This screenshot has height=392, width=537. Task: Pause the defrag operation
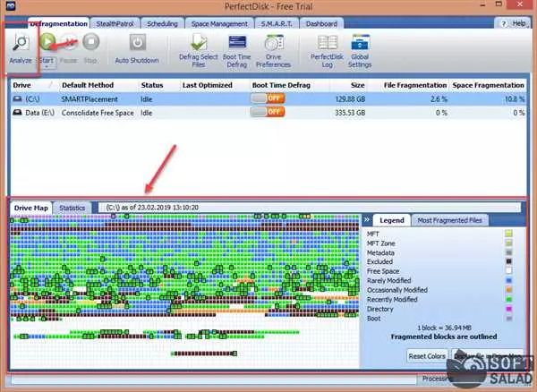click(70, 42)
